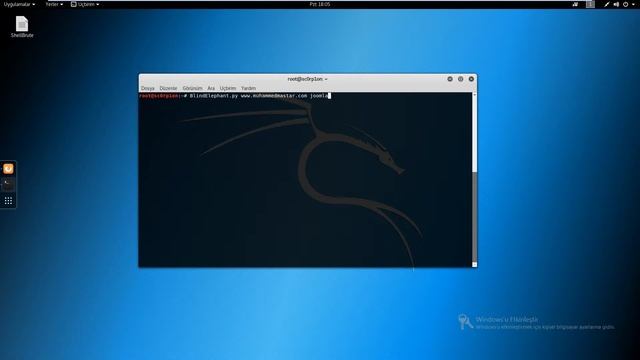Screen dimensions: 640x360
Task: Click the root@sc0rp1on prompt text
Action: pos(159,96)
